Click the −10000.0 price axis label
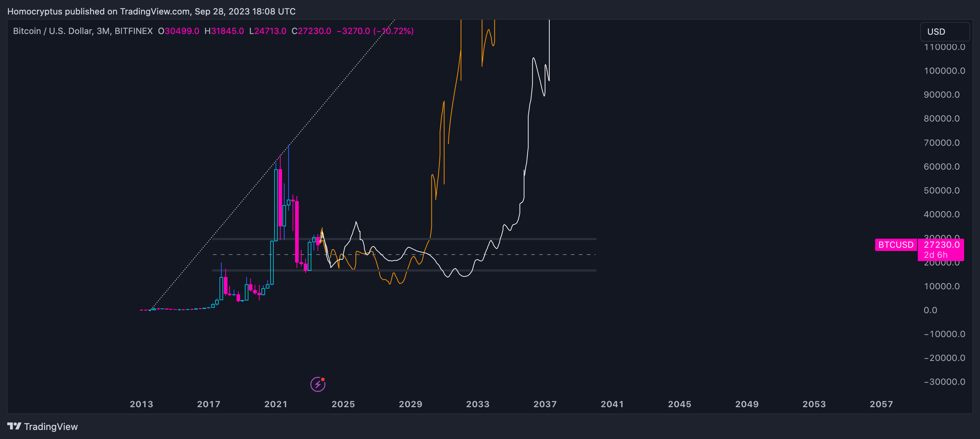The height and width of the screenshot is (439, 980). [944, 334]
